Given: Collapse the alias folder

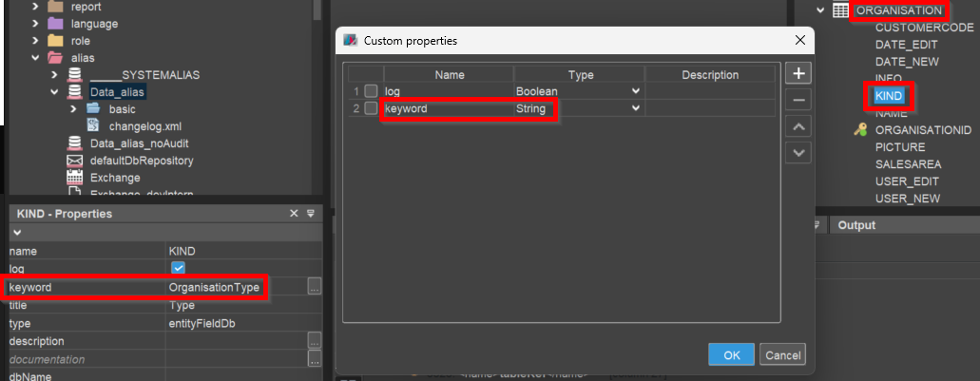Looking at the screenshot, I should point(35,58).
